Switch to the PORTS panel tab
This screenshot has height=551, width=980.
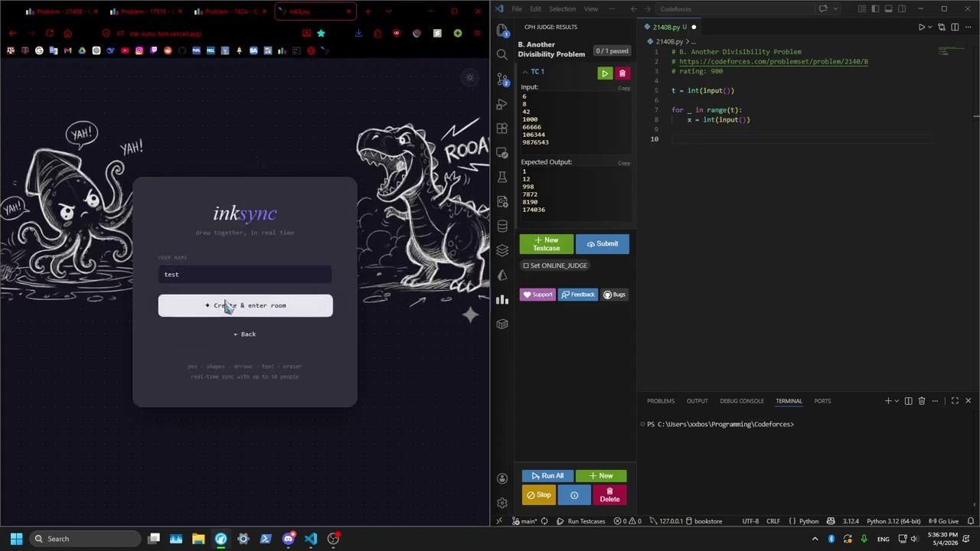[x=822, y=401]
